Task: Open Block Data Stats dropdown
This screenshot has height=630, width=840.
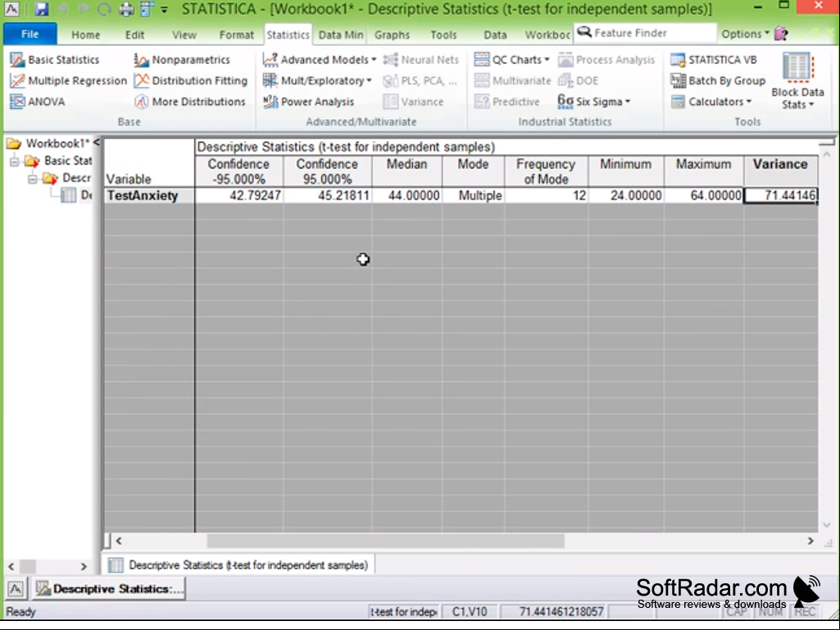Action: click(x=797, y=81)
